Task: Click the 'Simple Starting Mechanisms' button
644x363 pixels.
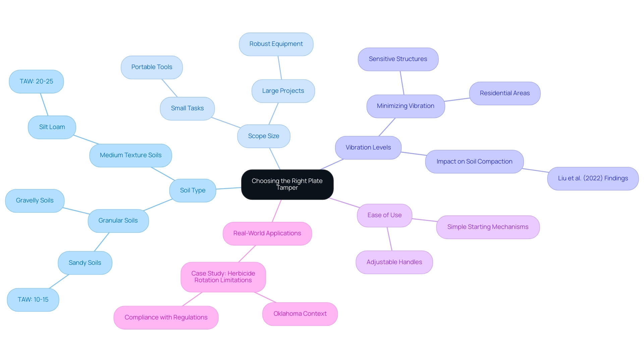Action: (x=487, y=227)
